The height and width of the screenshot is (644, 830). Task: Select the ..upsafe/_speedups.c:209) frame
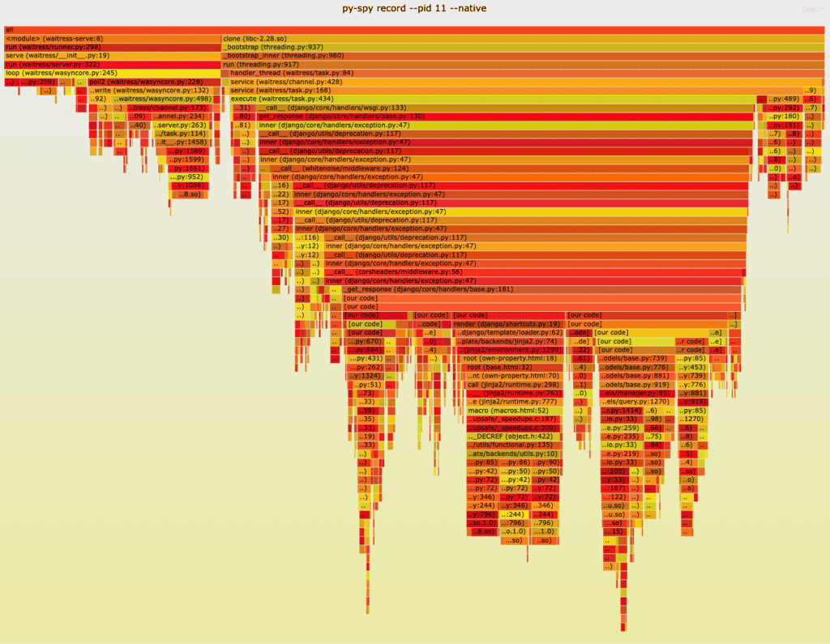pyautogui.click(x=515, y=428)
